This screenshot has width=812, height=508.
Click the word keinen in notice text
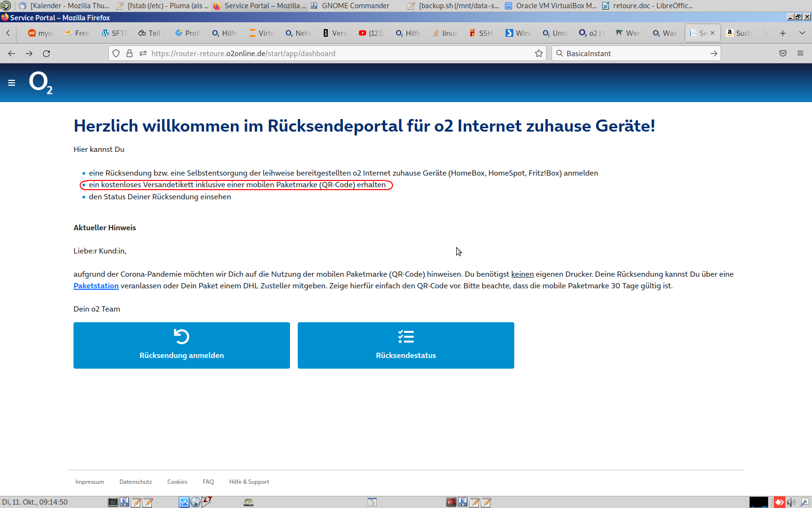(x=522, y=274)
